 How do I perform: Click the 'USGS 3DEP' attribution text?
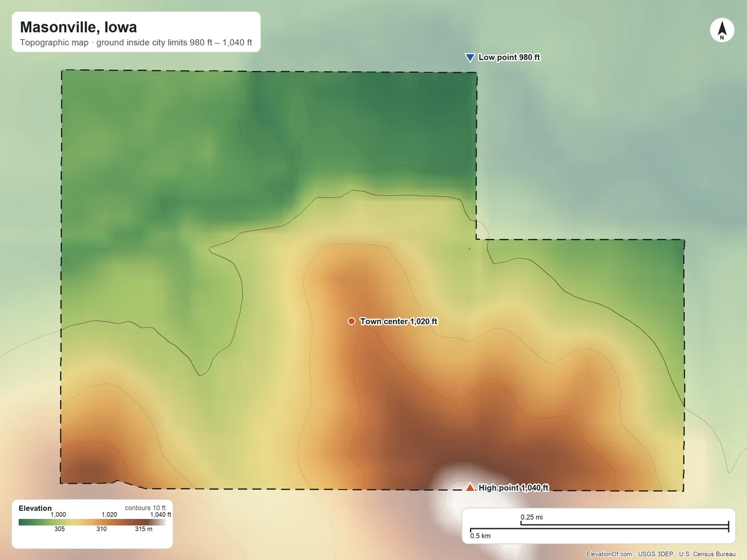(656, 554)
